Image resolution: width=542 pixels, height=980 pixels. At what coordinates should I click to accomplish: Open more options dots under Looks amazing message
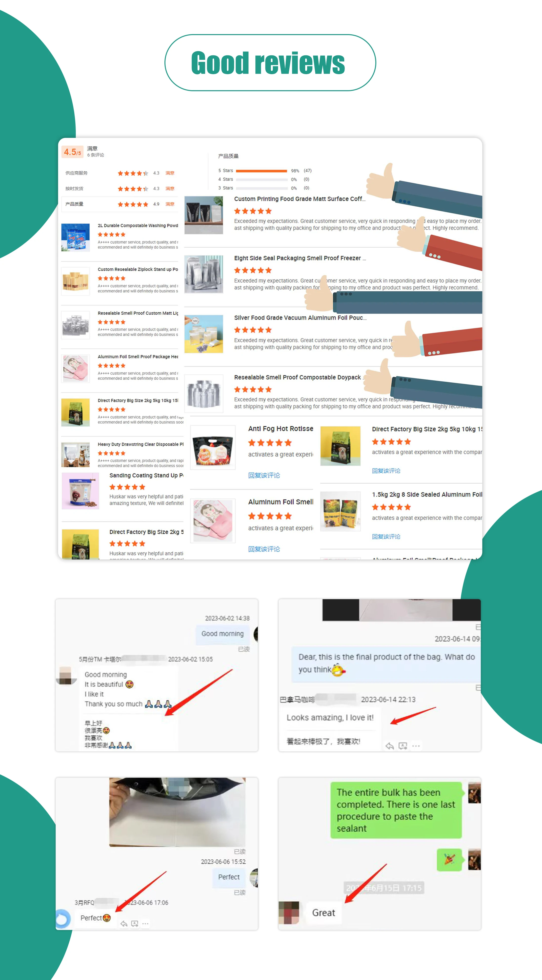click(416, 746)
